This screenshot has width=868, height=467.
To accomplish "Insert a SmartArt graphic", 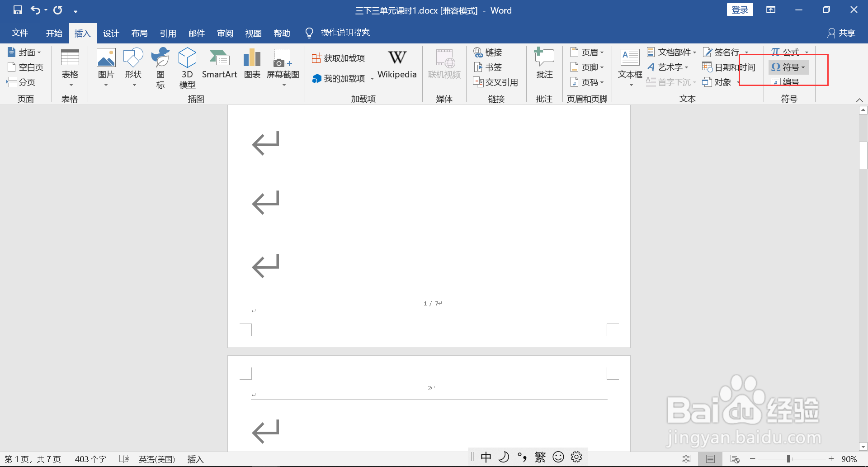I will click(220, 67).
